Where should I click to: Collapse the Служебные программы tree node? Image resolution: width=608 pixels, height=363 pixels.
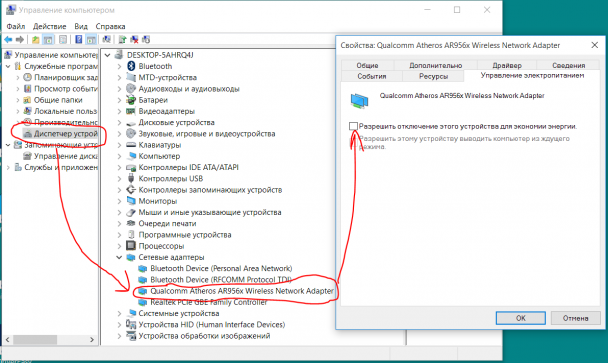[x=8, y=66]
